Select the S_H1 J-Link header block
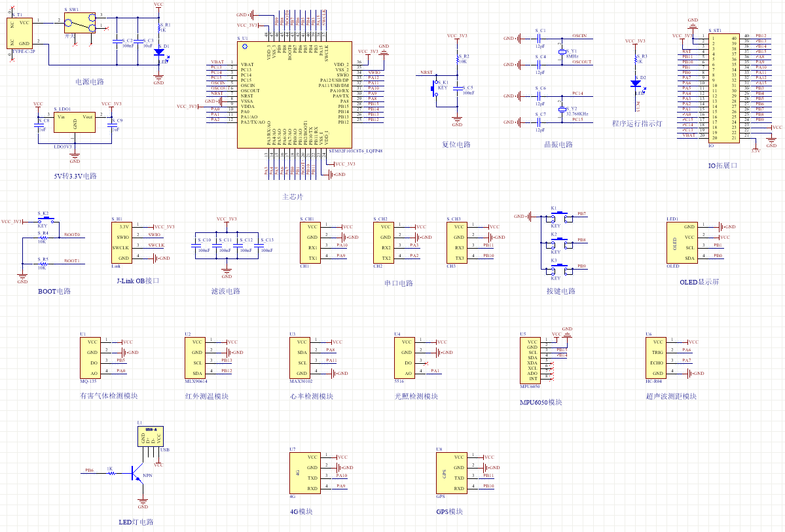 (x=122, y=243)
